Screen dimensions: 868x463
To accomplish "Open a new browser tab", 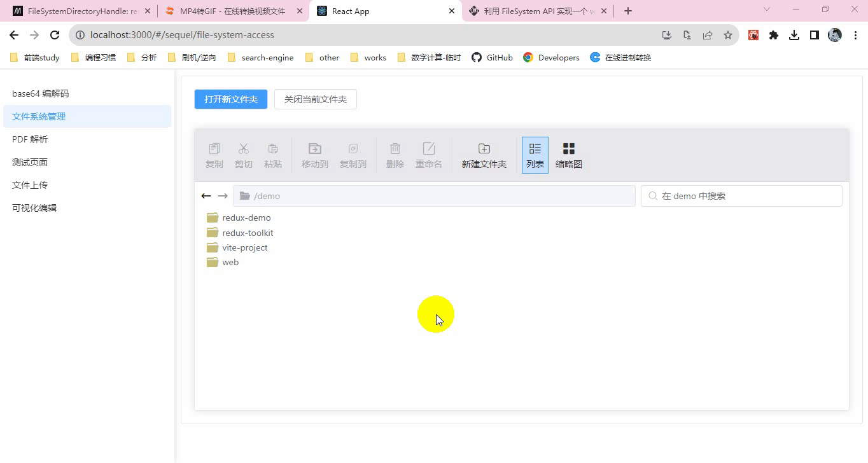I will click(628, 11).
